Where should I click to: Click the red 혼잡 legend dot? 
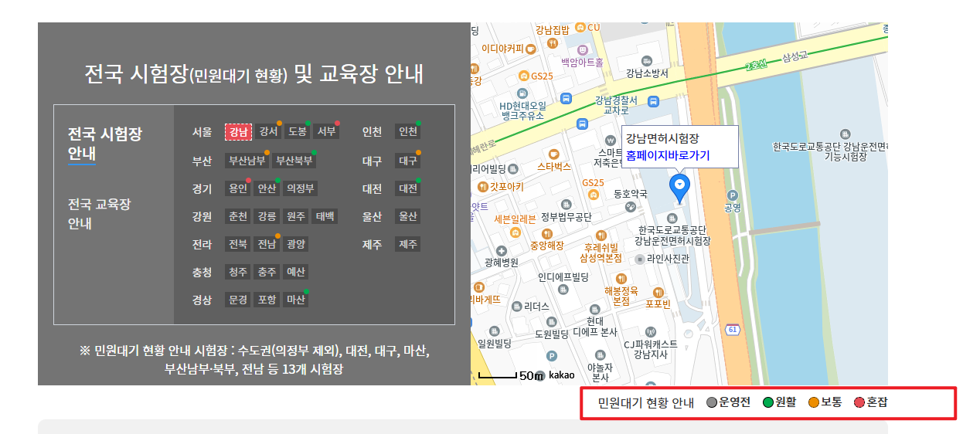tap(859, 402)
